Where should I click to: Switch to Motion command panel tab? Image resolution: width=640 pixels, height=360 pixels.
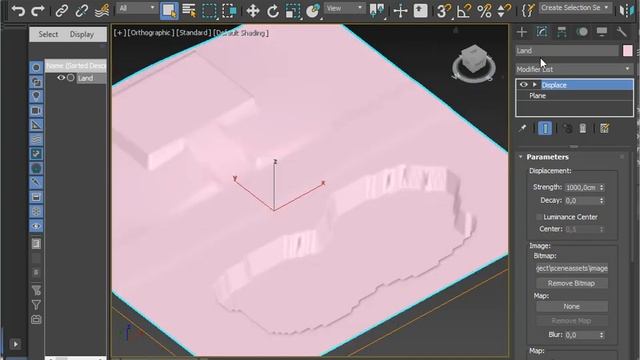point(582,32)
